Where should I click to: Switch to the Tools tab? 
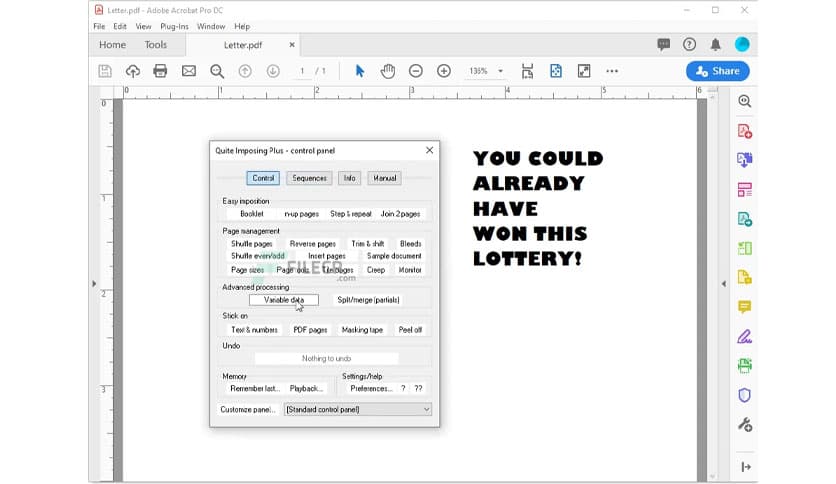pos(156,45)
